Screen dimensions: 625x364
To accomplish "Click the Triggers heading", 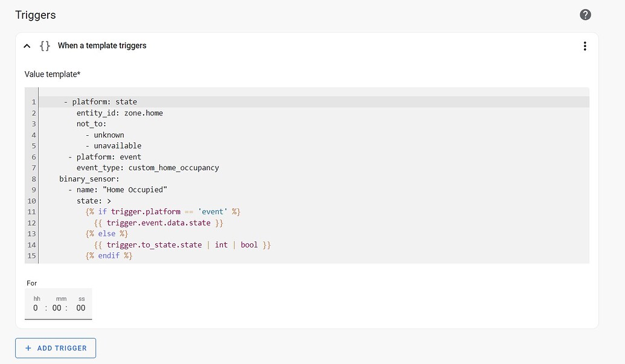I will pos(35,14).
